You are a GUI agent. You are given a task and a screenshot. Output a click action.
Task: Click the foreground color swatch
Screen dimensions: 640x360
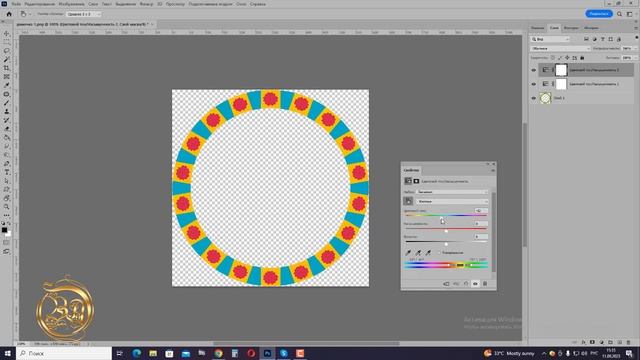coord(4,230)
